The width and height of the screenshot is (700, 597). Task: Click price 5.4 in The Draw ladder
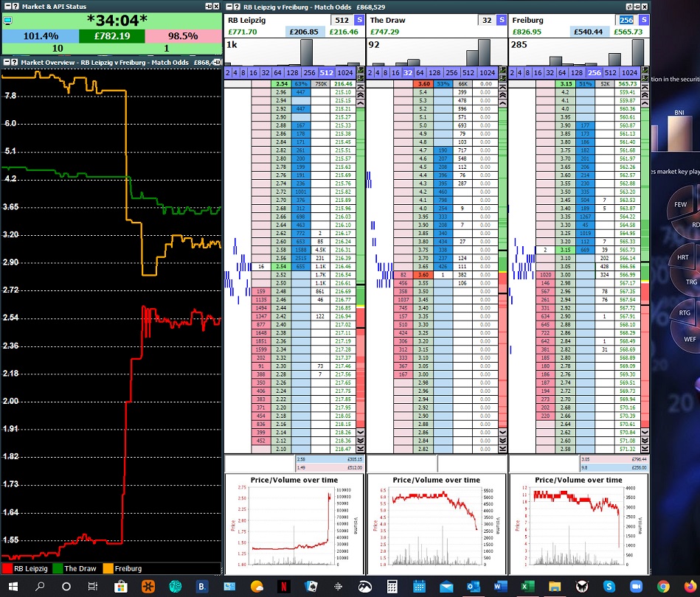pyautogui.click(x=423, y=92)
